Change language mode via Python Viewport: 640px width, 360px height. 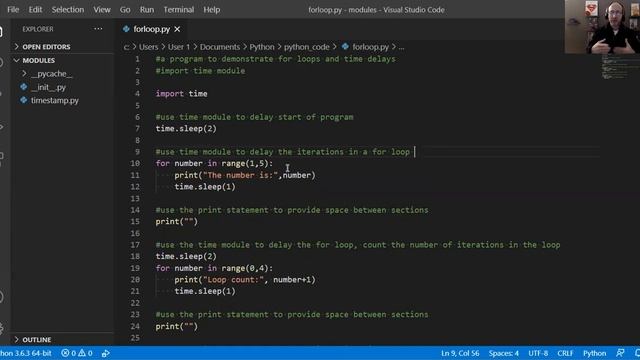point(594,353)
